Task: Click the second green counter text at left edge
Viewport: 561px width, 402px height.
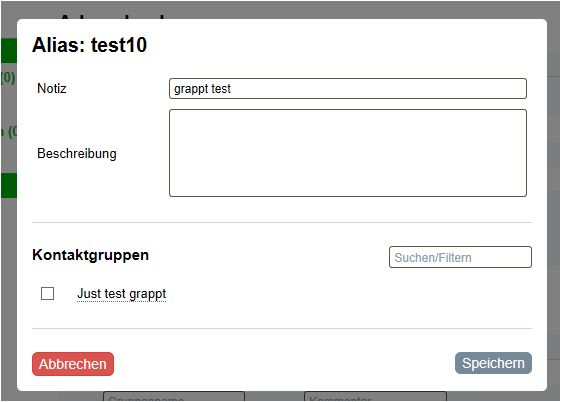Action: 9,132
